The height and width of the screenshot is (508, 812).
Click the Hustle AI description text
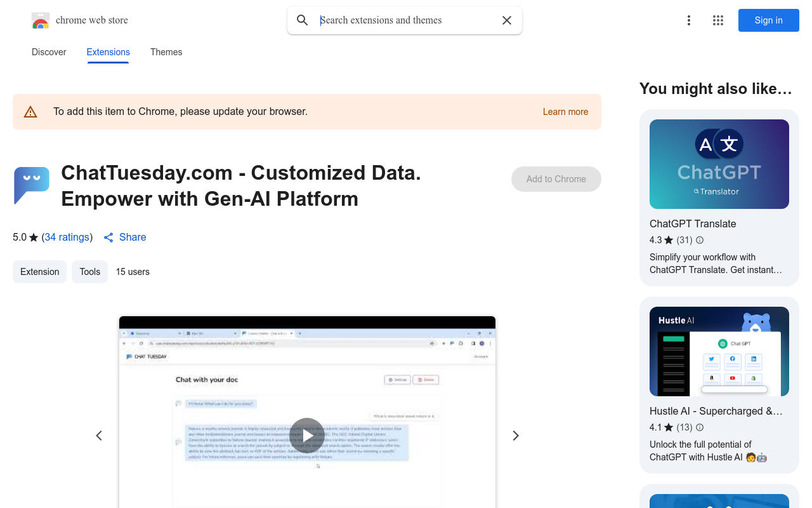[x=708, y=451]
